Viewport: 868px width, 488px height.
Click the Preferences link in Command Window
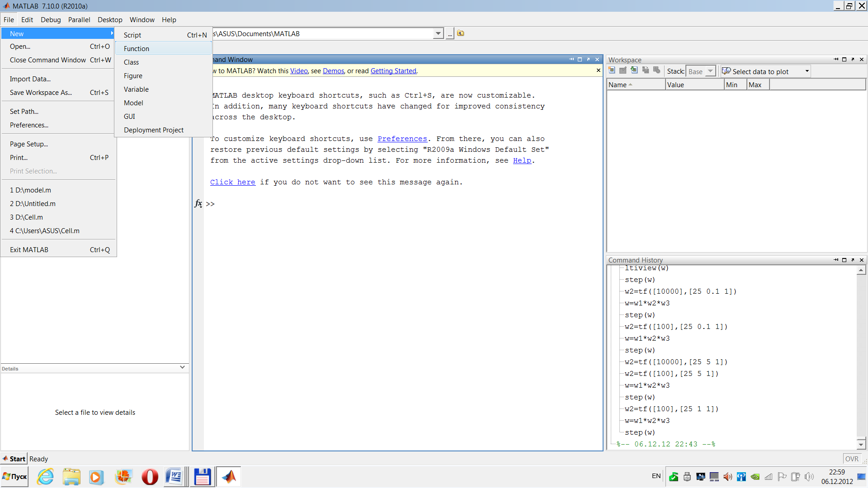(x=402, y=139)
